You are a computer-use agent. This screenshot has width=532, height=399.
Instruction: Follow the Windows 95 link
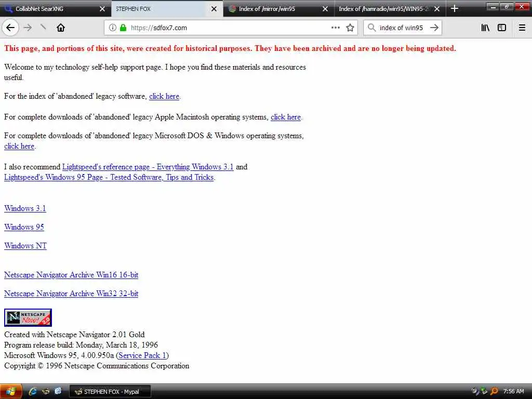click(24, 228)
